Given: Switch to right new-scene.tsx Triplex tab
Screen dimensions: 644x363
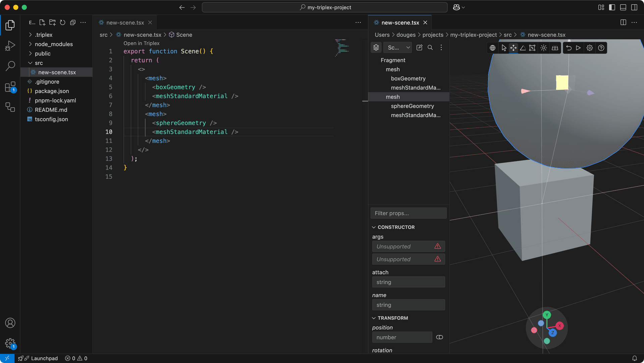Looking at the screenshot, I should (400, 22).
